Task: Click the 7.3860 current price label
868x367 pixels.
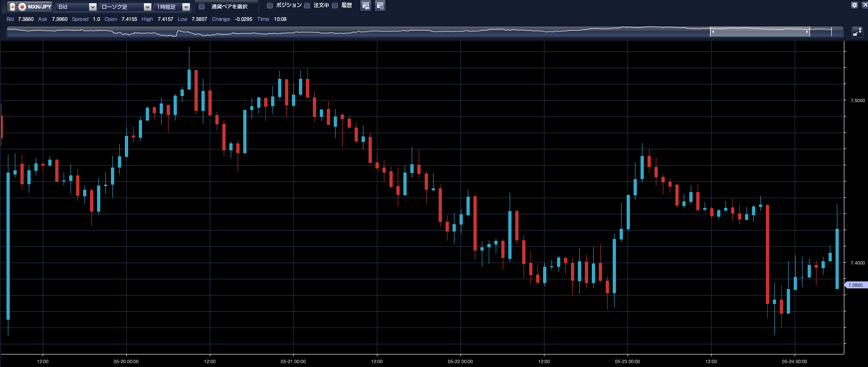Action: coord(855,285)
